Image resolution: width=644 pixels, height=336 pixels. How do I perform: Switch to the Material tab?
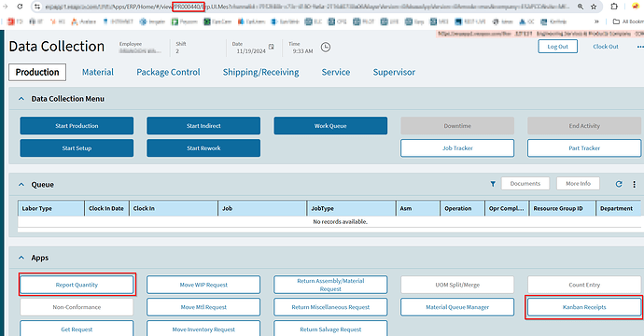pyautogui.click(x=98, y=72)
